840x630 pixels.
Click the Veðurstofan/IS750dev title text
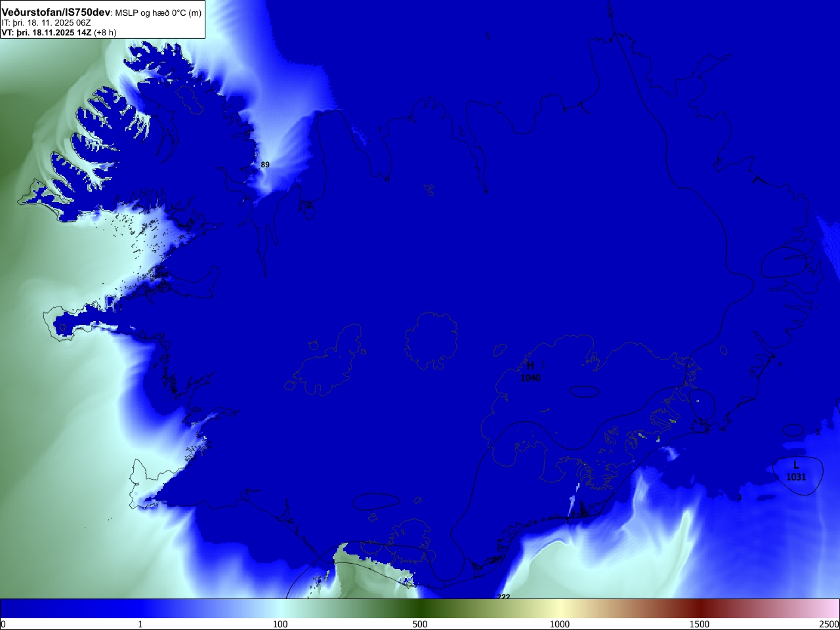click(x=56, y=12)
